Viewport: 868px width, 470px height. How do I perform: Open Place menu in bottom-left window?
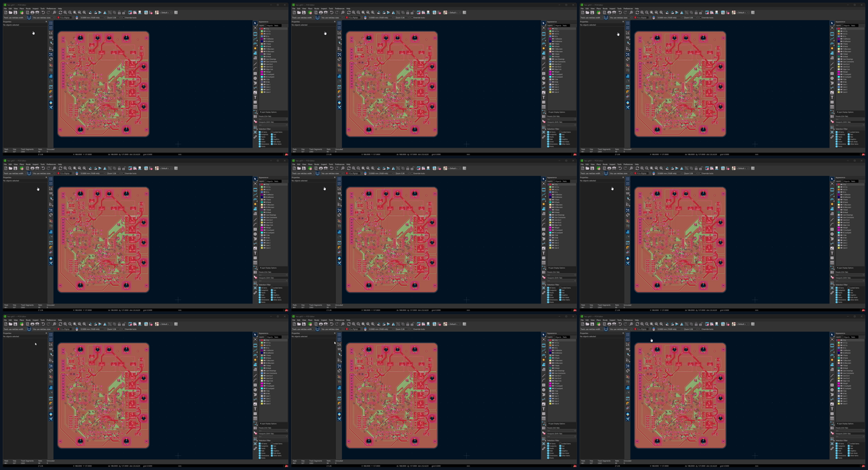point(21,320)
